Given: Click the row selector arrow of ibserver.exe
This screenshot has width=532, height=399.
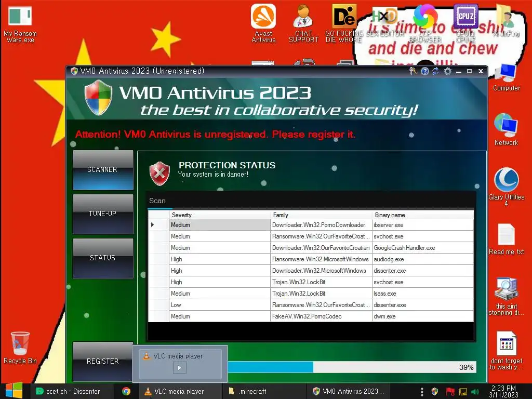Looking at the screenshot, I should point(158,225).
